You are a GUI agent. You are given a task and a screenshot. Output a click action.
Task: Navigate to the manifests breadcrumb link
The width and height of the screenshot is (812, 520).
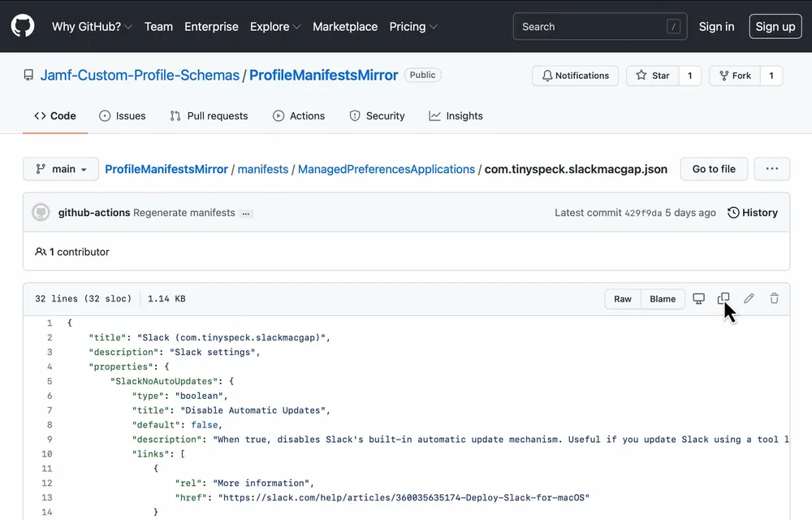[x=262, y=169]
